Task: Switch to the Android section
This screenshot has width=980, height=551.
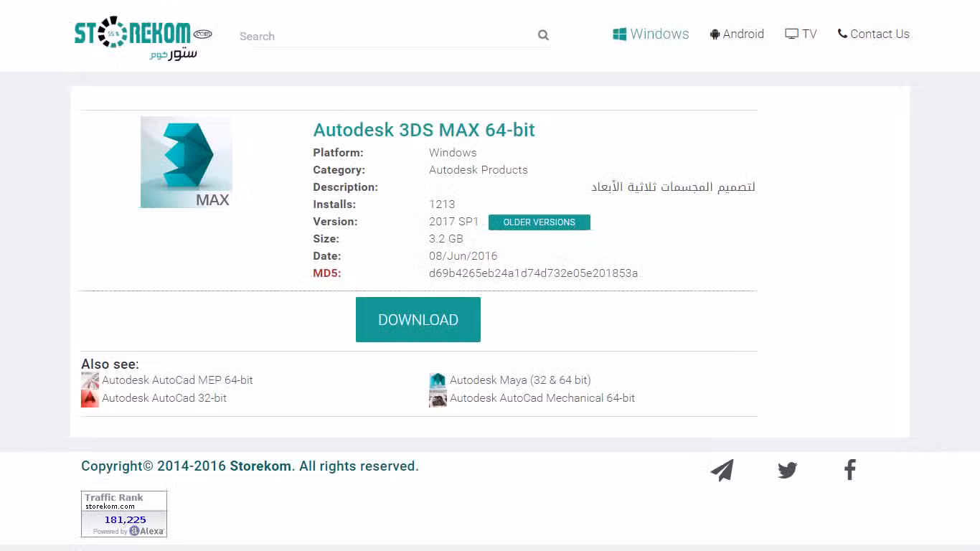Action: click(x=737, y=34)
